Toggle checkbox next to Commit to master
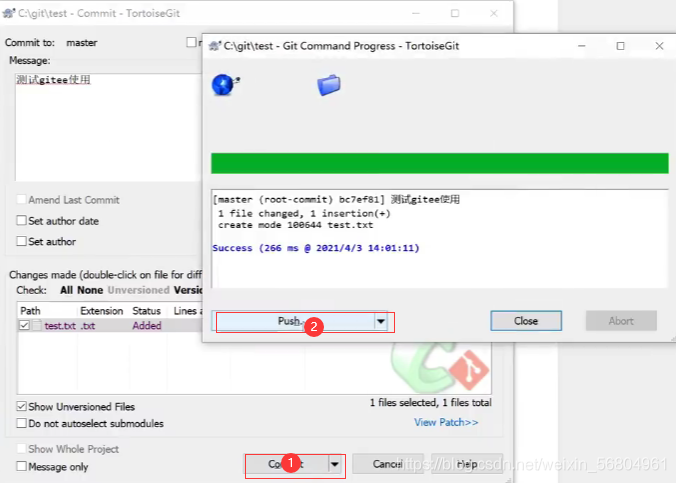676x483 pixels. point(191,42)
